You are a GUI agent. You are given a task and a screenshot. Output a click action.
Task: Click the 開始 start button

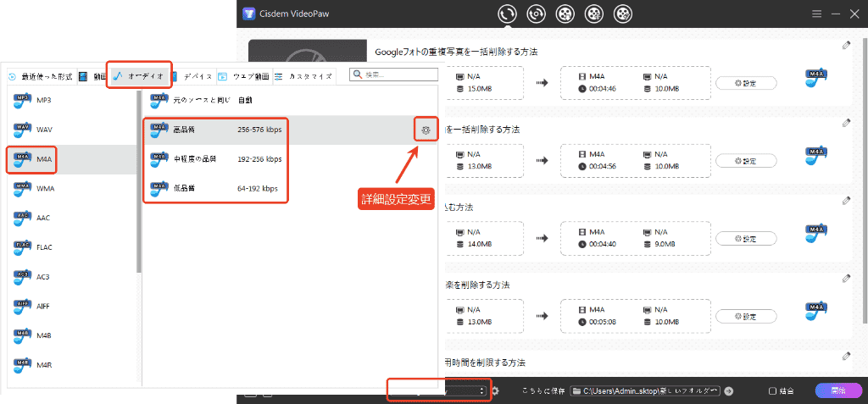coord(838,390)
